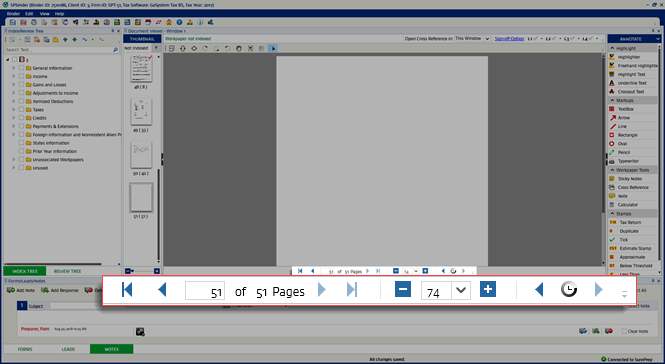Check the Itemized Deductions checkbox
Viewport: 665px width, 364px height.
click(x=21, y=101)
